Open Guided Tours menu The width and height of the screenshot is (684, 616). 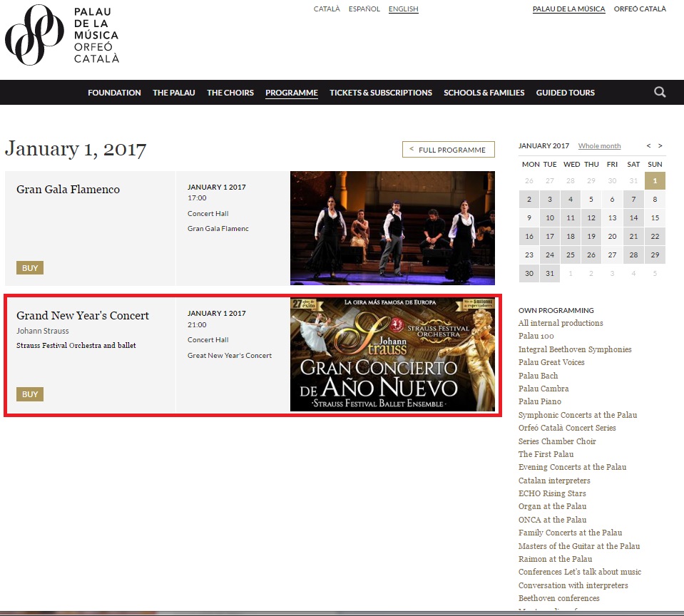[566, 93]
